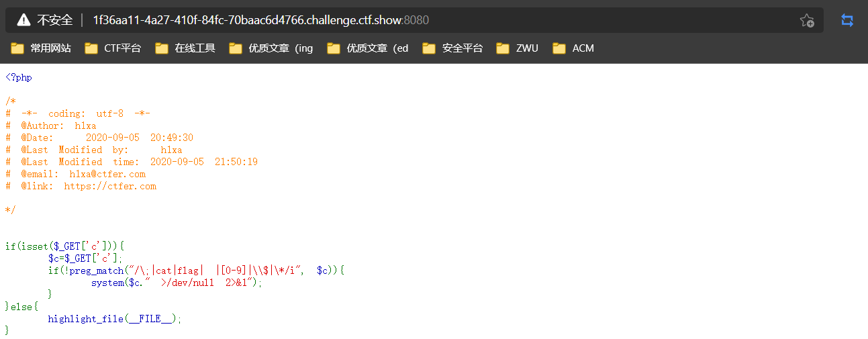868x339 pixels.
Task: Click the https://ctfer.com link text
Action: [x=110, y=186]
